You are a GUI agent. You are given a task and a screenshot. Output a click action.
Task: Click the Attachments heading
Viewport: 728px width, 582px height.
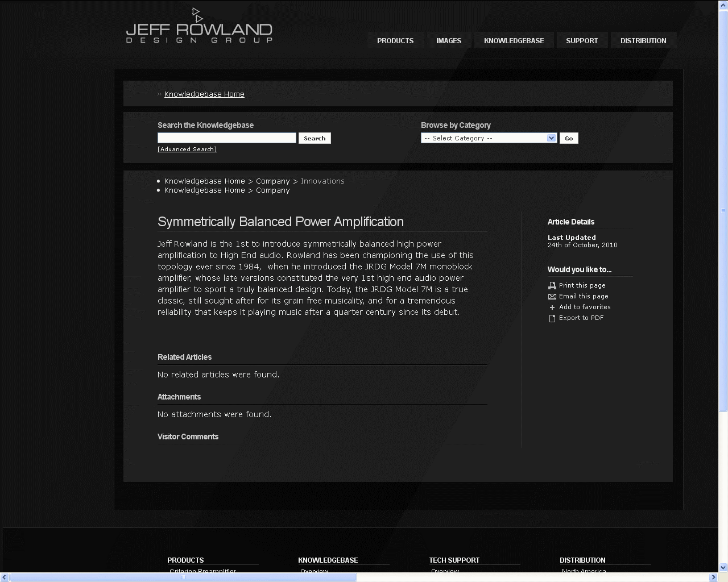click(x=179, y=397)
